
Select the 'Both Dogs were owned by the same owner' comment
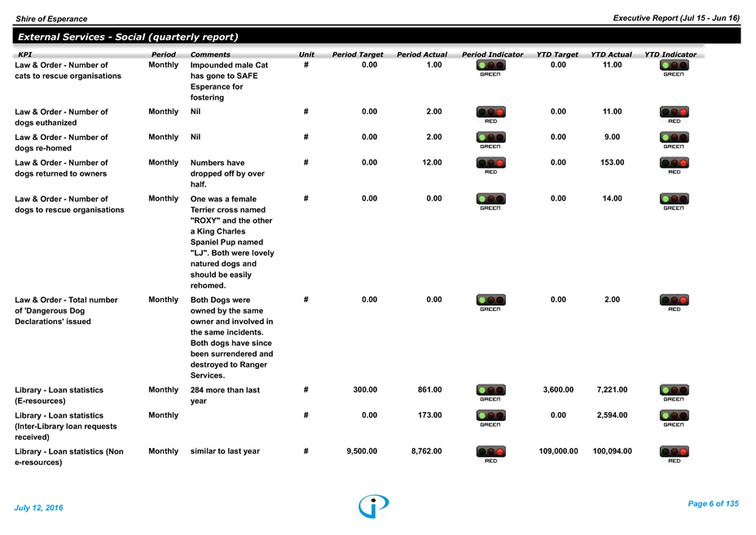(x=231, y=337)
